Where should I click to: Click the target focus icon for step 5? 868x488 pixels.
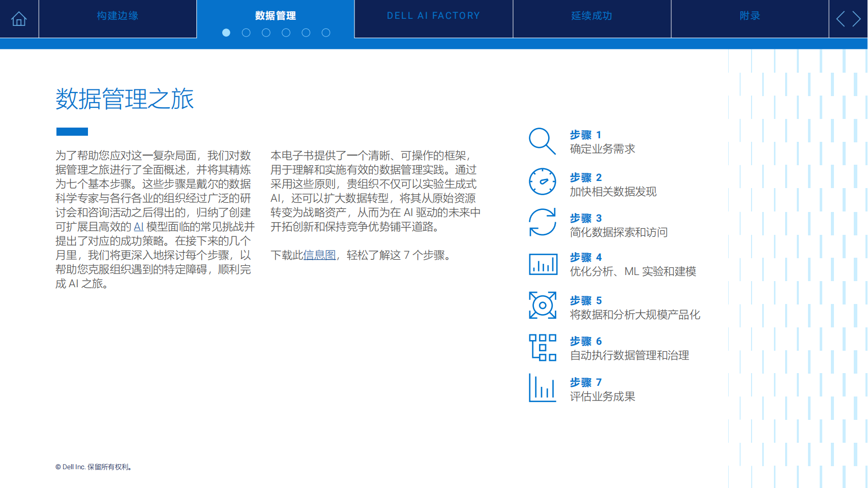coord(542,306)
